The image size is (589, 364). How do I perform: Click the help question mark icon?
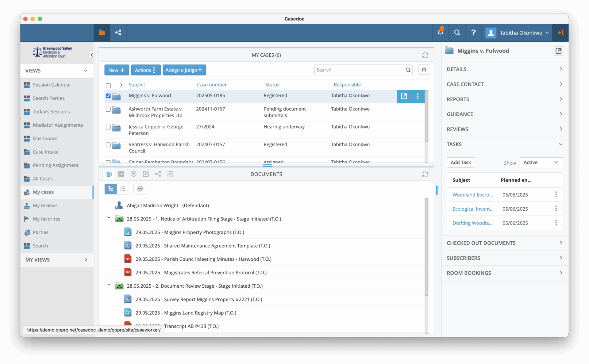pyautogui.click(x=473, y=33)
